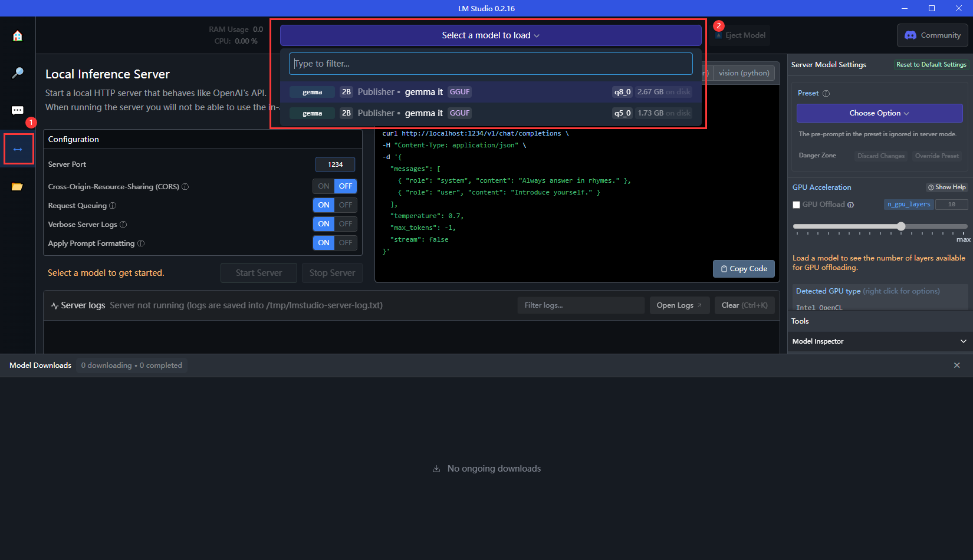Image resolution: width=973 pixels, height=560 pixels.
Task: Open the Home page icon in sidebar
Action: click(18, 36)
